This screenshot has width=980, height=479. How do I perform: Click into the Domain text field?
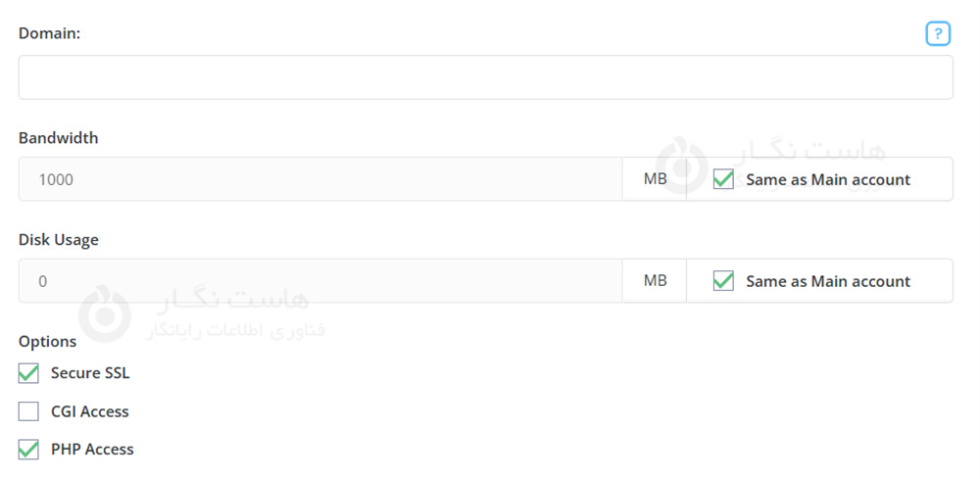(485, 77)
